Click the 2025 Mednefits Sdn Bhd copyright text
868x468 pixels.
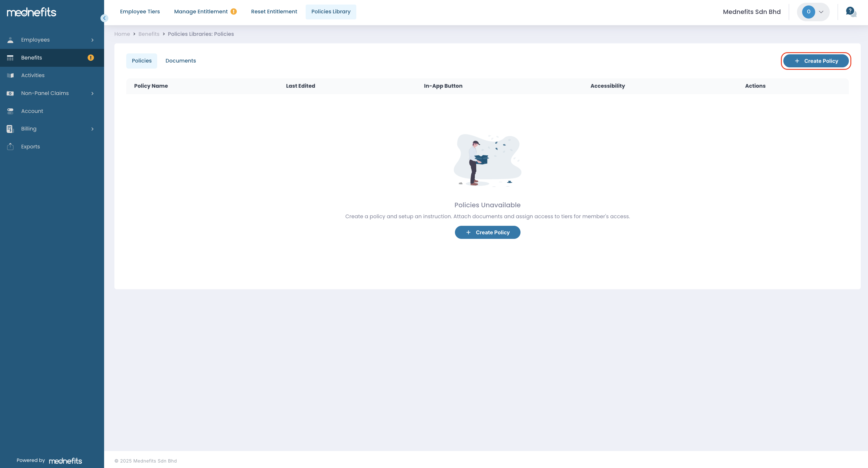[x=146, y=461]
